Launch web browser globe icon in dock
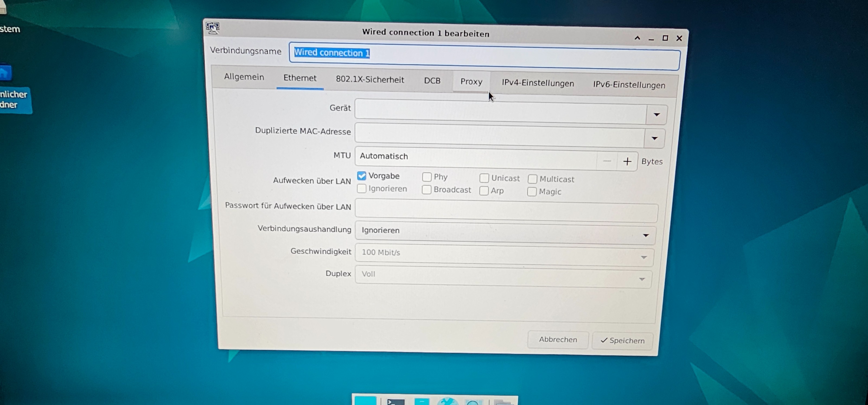 click(x=447, y=402)
